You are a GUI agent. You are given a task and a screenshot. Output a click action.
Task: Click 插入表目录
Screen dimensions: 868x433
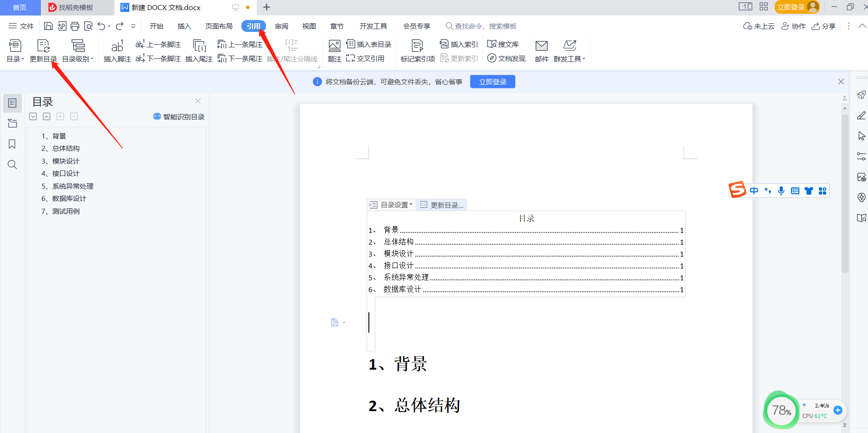click(x=369, y=44)
